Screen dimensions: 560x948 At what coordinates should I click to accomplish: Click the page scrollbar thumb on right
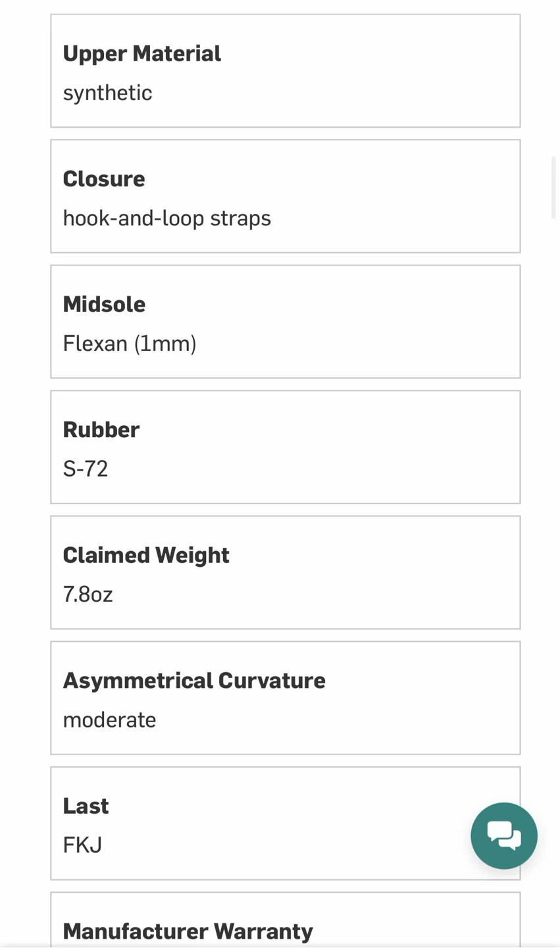pyautogui.click(x=555, y=188)
